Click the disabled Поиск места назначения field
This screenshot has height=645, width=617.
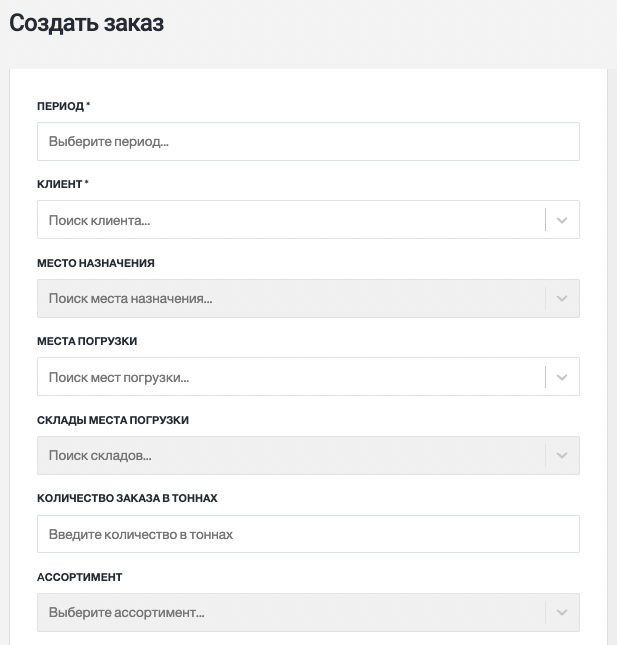(291, 299)
